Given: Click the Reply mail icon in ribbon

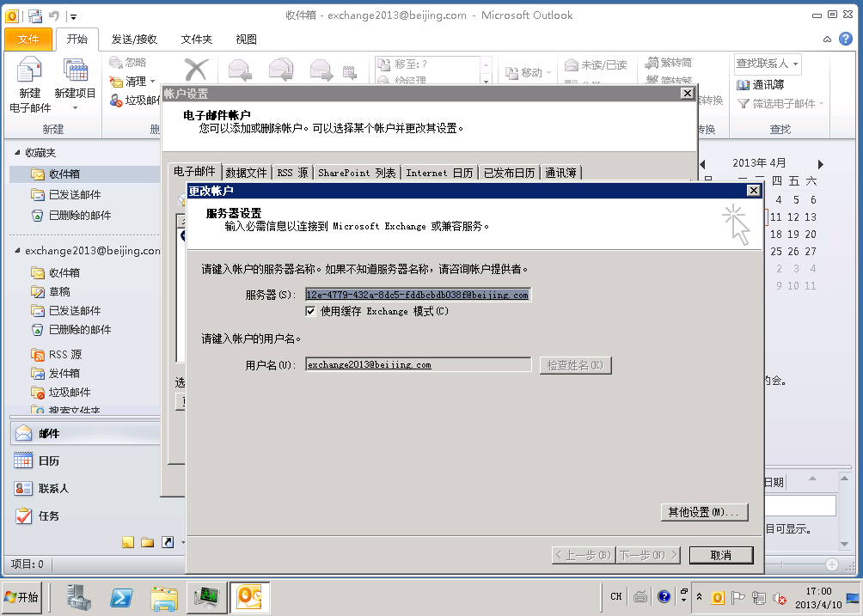Looking at the screenshot, I should point(240,70).
